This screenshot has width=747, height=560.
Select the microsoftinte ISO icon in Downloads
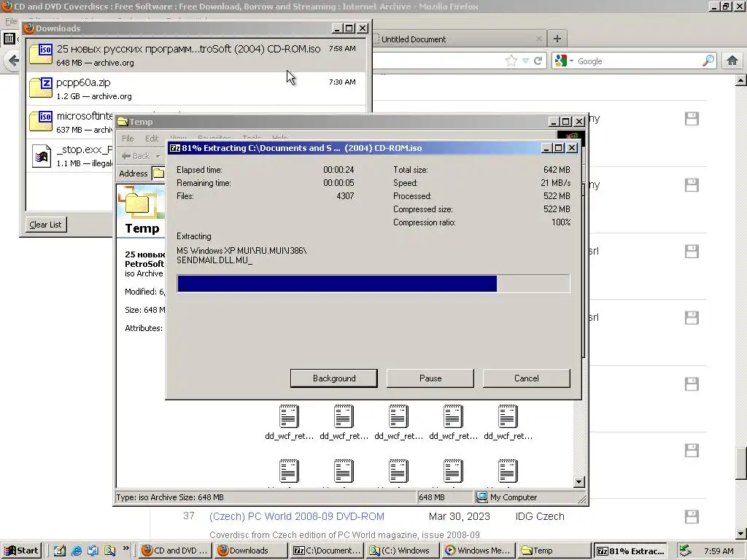41,122
